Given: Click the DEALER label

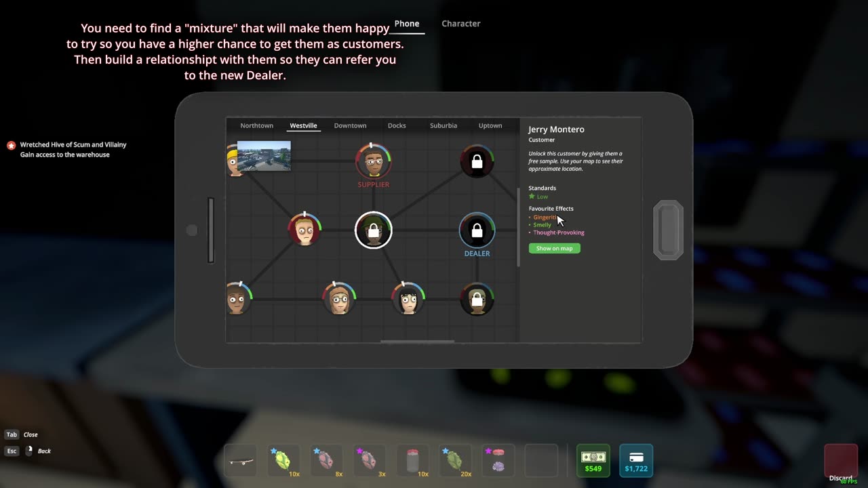Looking at the screenshot, I should pyautogui.click(x=477, y=253).
